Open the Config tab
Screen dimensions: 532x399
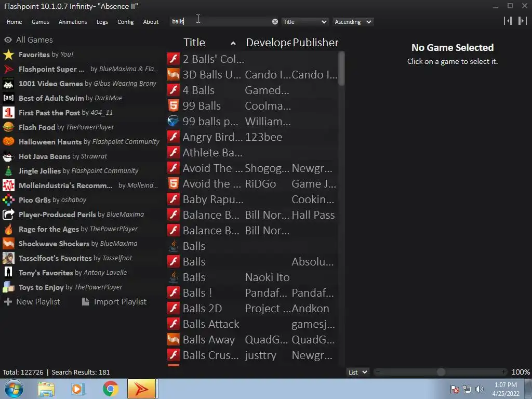point(126,22)
